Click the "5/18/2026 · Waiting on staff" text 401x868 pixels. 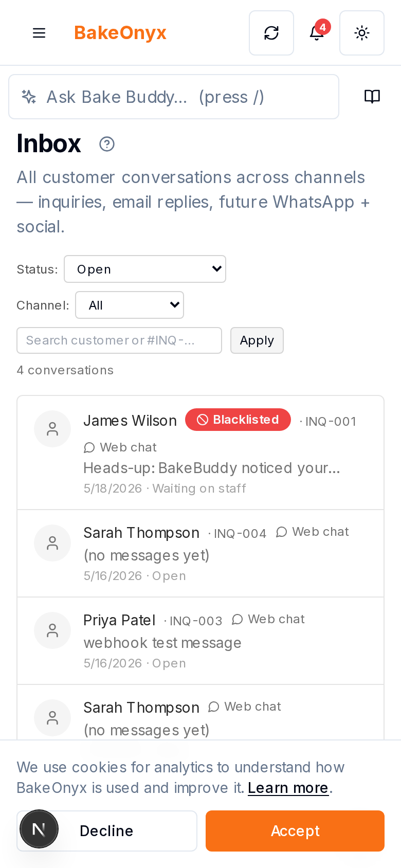[x=165, y=489]
